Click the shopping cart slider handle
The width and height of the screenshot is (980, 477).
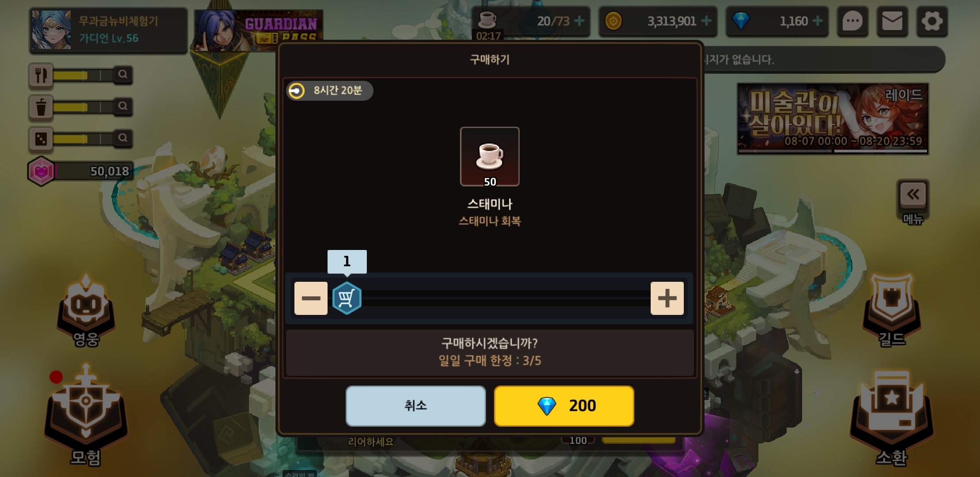[x=347, y=298]
